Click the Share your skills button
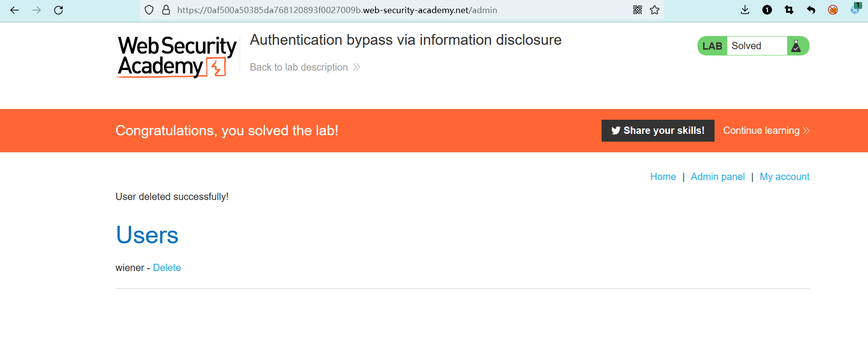Viewport: 868px width, 364px height. [658, 130]
